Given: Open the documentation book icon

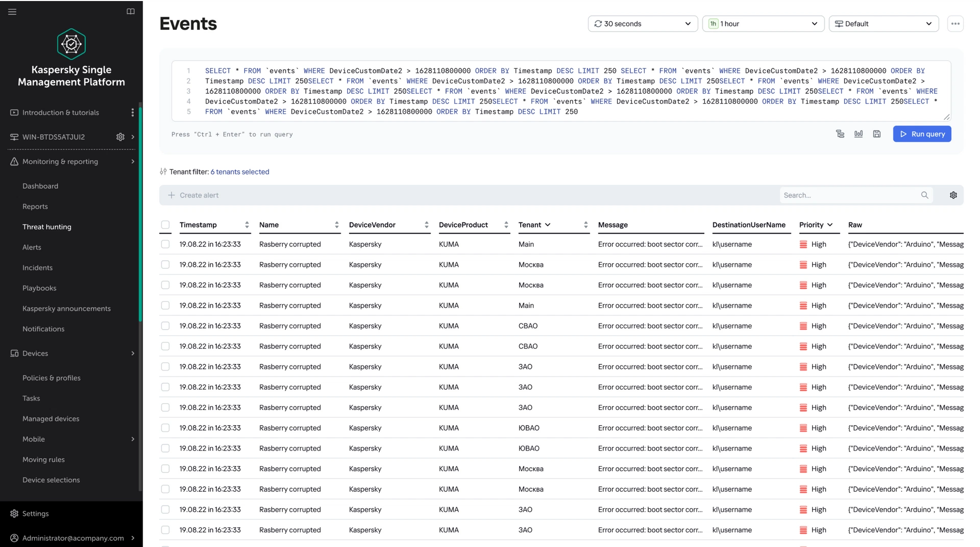Looking at the screenshot, I should 131,12.
